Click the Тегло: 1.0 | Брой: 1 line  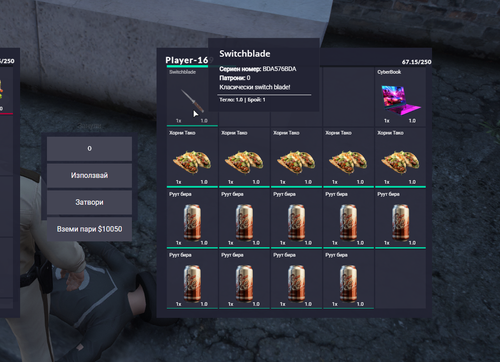[242, 100]
